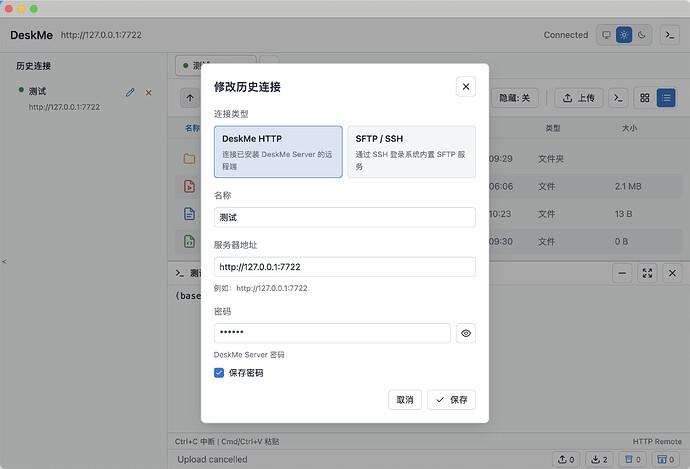
Task: Switch to grid view layout
Action: (645, 98)
